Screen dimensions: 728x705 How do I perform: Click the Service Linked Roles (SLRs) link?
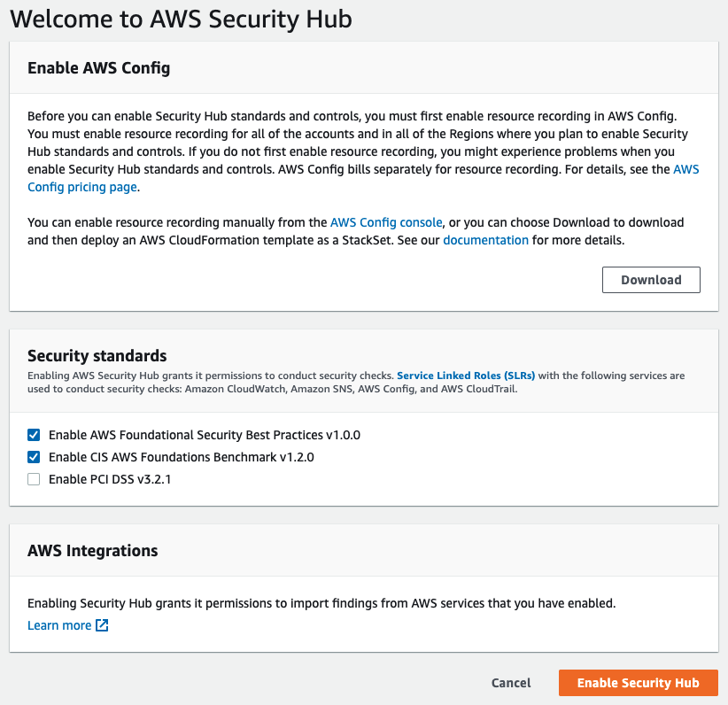(x=466, y=375)
